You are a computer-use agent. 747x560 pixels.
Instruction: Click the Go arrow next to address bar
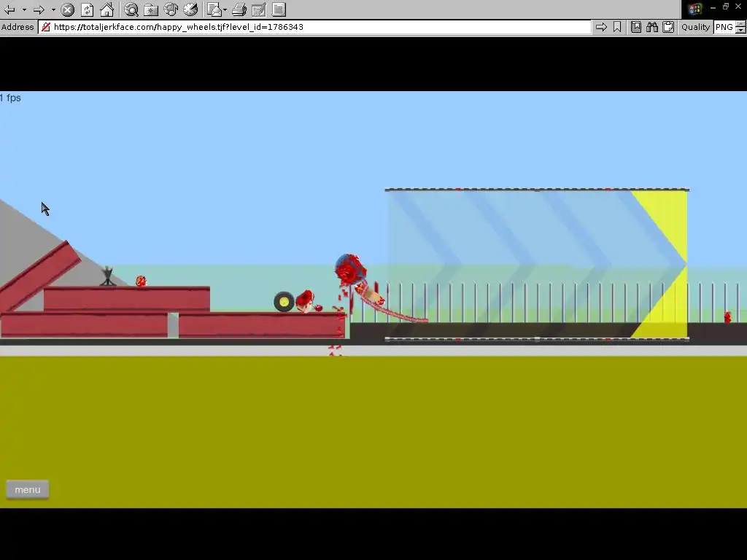(x=602, y=27)
